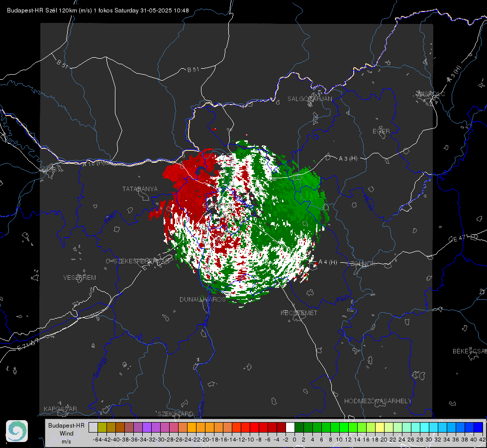
Task: Click the swirl logo icon beside the legend
Action: coord(17,431)
